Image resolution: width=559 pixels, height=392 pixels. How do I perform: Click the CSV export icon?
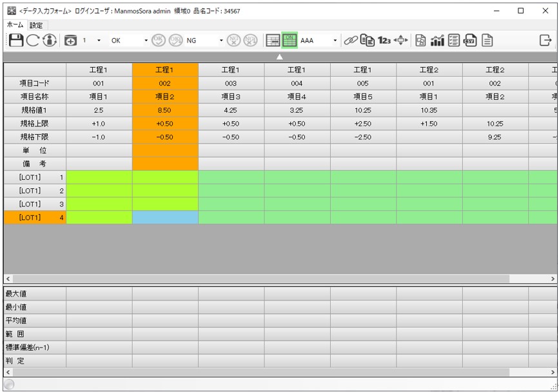point(470,41)
